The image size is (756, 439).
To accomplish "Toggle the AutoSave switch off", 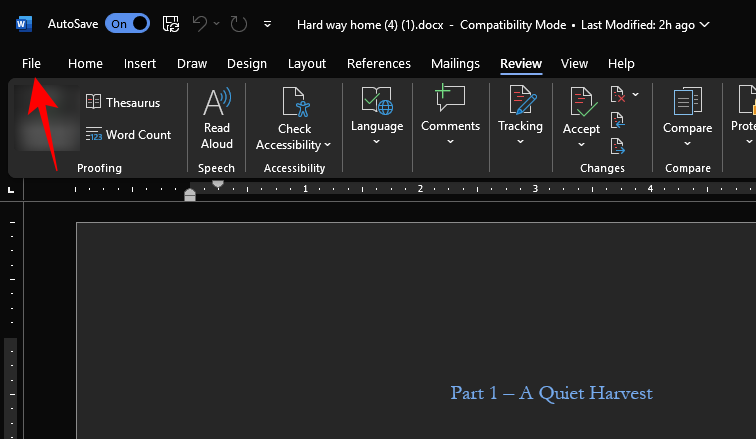I will coord(127,23).
